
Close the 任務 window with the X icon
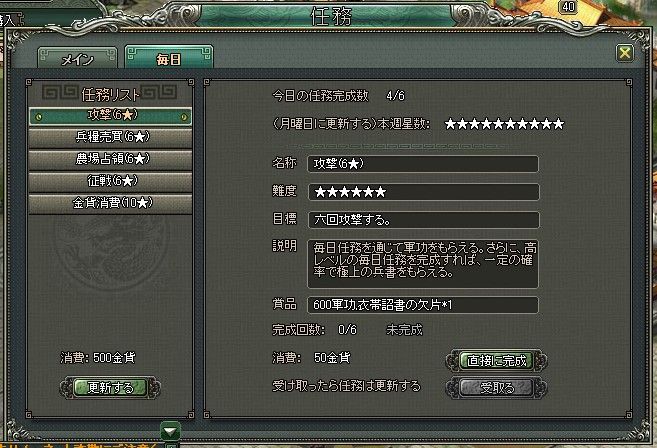[624, 53]
